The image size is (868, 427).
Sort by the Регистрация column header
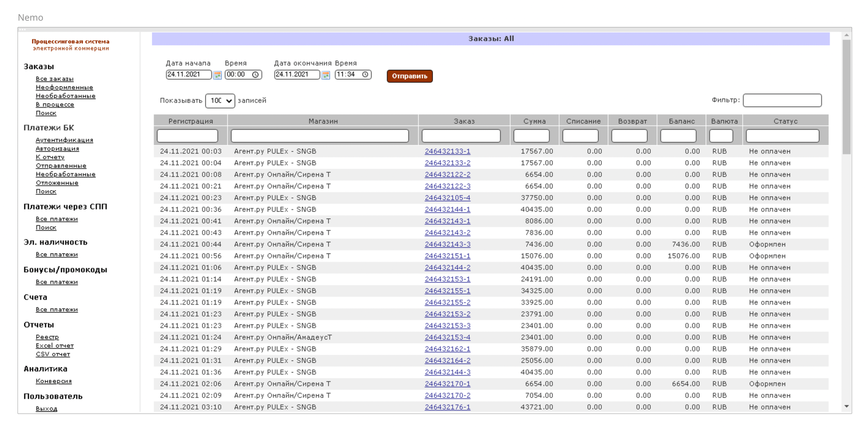[x=191, y=121]
